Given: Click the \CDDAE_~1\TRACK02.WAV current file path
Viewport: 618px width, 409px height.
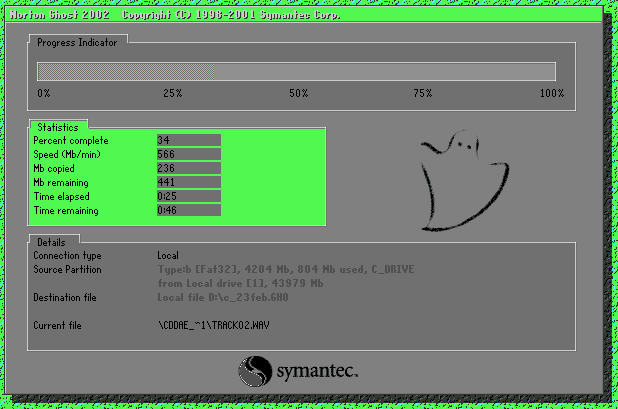Looking at the screenshot, I should [214, 325].
